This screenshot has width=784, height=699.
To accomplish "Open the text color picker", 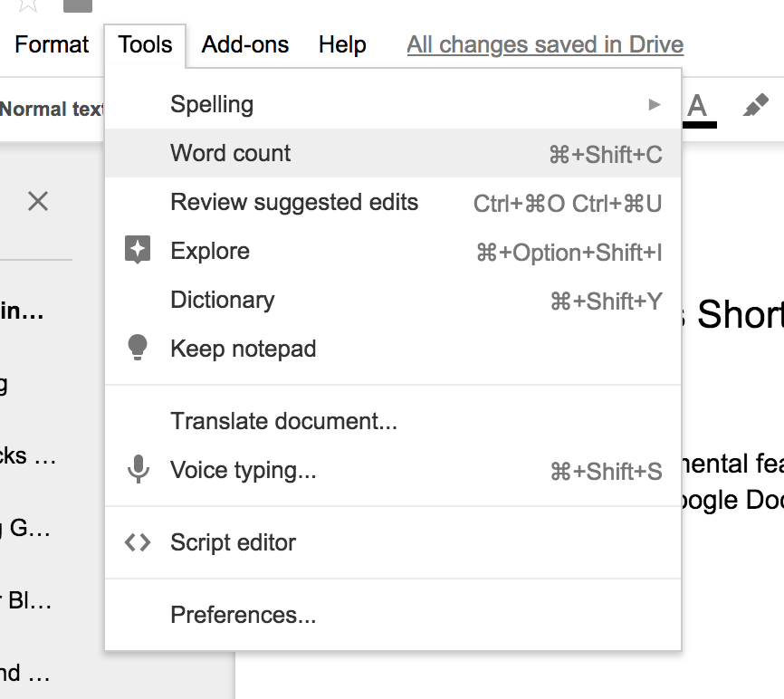I will 696,107.
